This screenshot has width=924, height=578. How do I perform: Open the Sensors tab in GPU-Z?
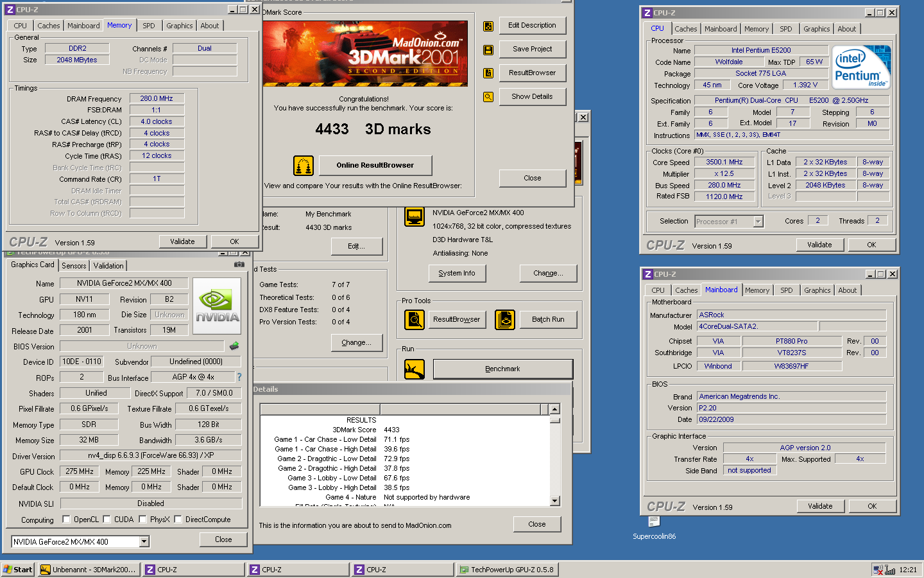(x=74, y=266)
